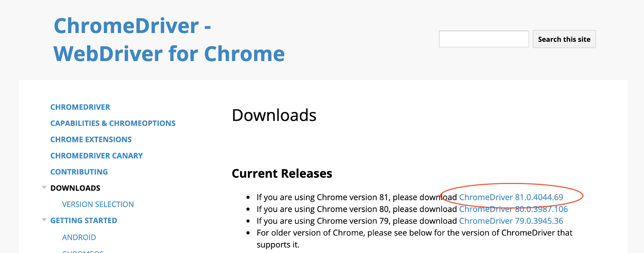The width and height of the screenshot is (644, 253).
Task: Navigate to ChromeDriver Canary page
Action: click(96, 156)
